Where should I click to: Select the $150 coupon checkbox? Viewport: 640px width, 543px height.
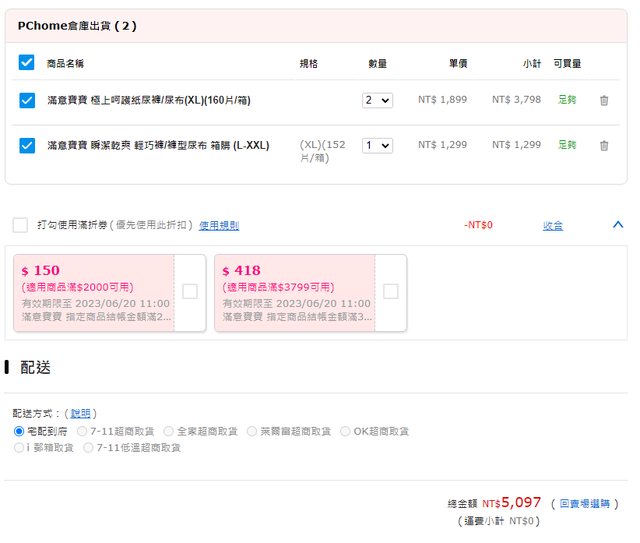pos(190,291)
